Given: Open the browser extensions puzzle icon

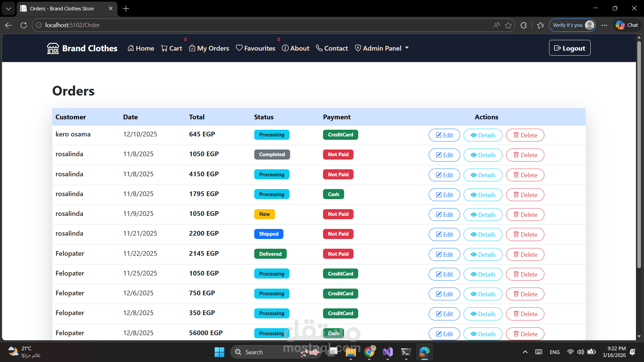Looking at the screenshot, I should (523, 25).
